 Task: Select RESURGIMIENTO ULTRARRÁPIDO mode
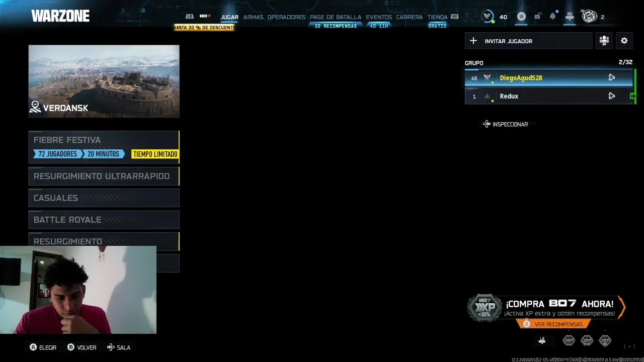pyautogui.click(x=104, y=176)
